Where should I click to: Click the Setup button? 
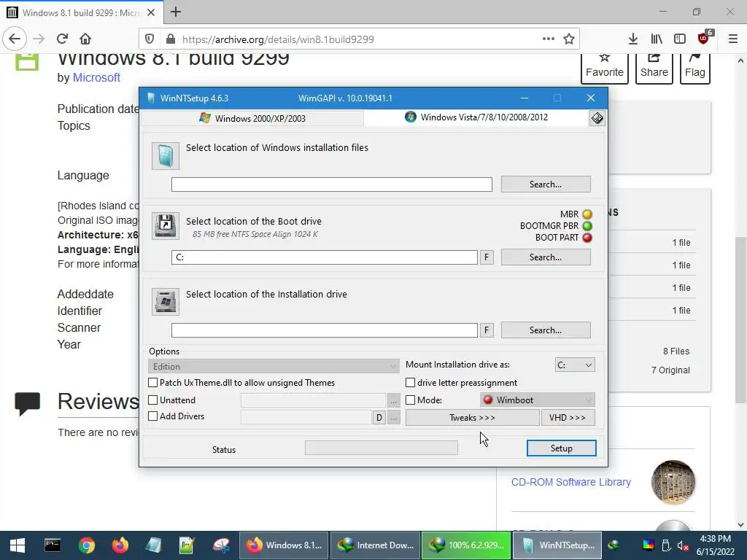click(x=561, y=448)
